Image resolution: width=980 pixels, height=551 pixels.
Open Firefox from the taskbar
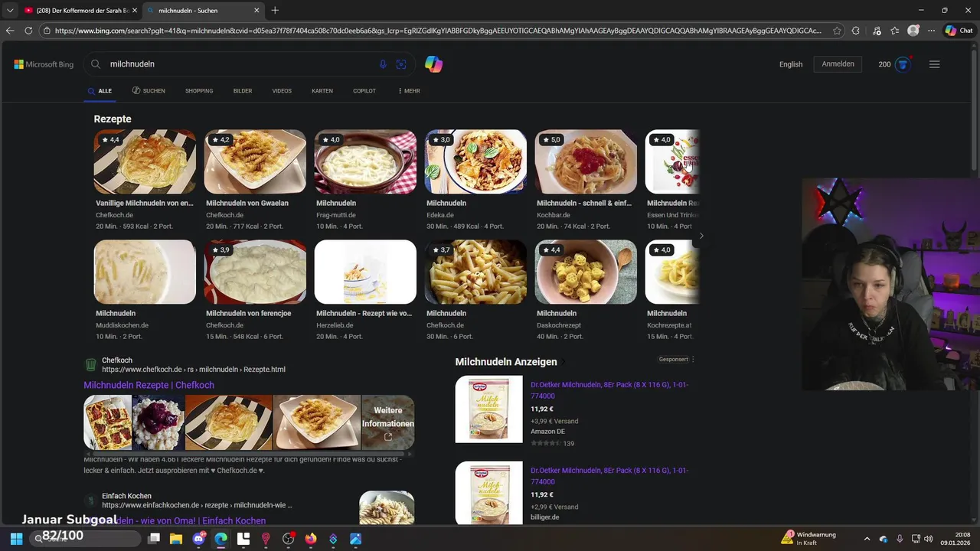tap(311, 539)
